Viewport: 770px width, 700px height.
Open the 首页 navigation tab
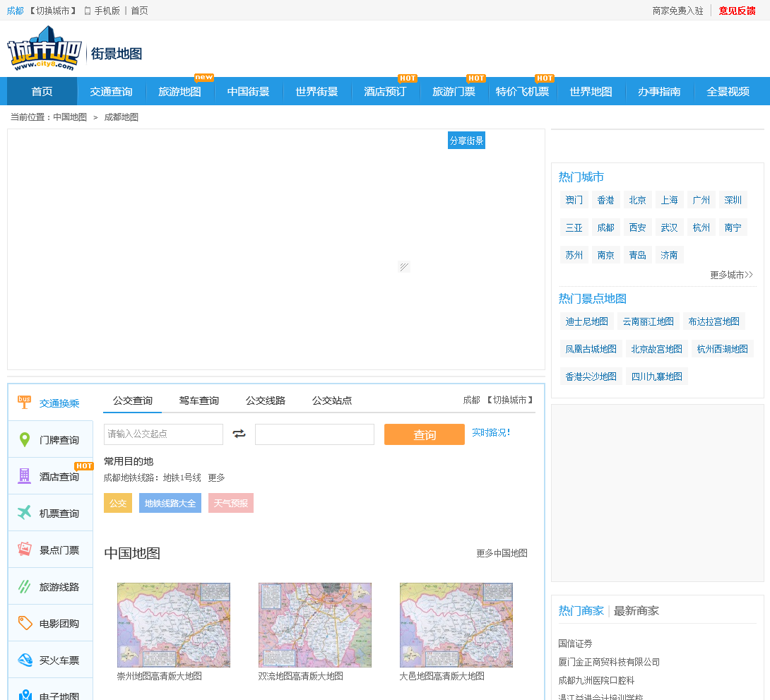pyautogui.click(x=42, y=91)
